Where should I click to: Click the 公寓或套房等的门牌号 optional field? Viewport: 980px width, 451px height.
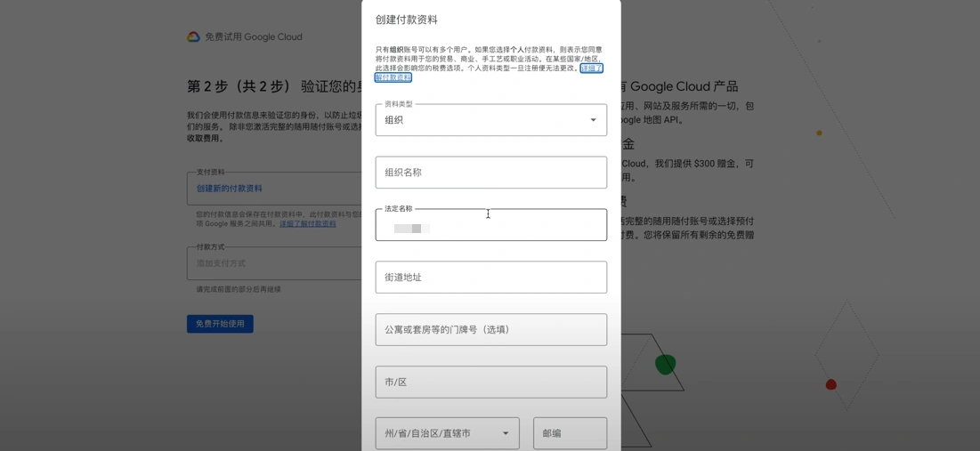490,330
